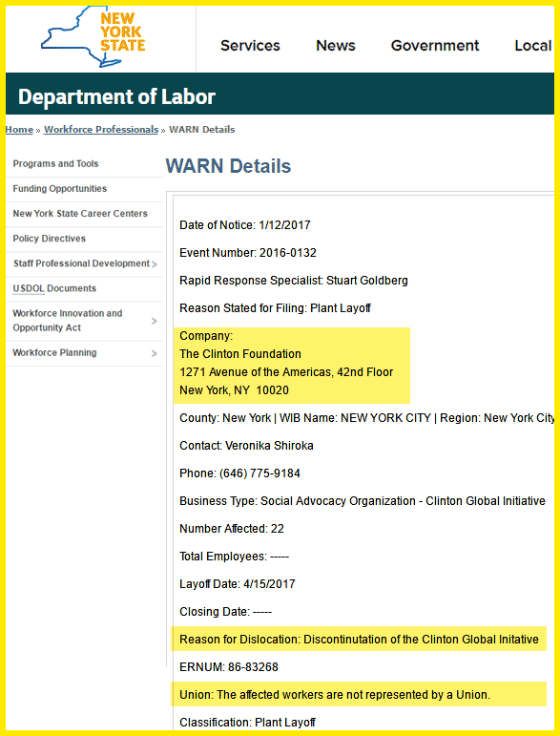560x736 pixels.
Task: Open Programs and Tools sidebar item
Action: coord(55,164)
